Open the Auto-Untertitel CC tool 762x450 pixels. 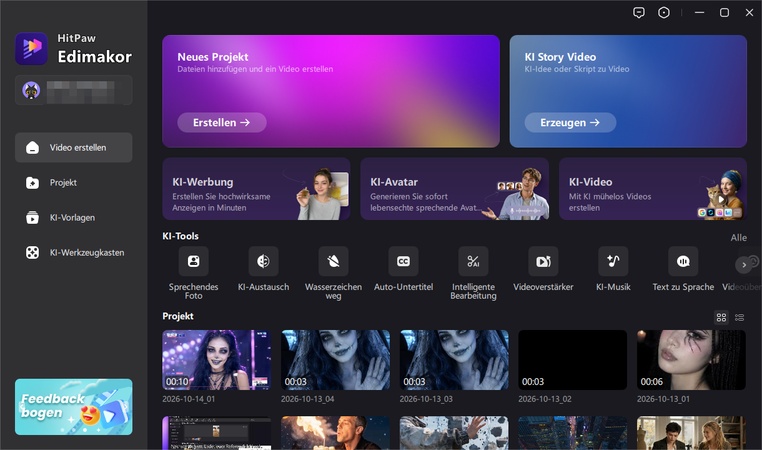pyautogui.click(x=403, y=261)
